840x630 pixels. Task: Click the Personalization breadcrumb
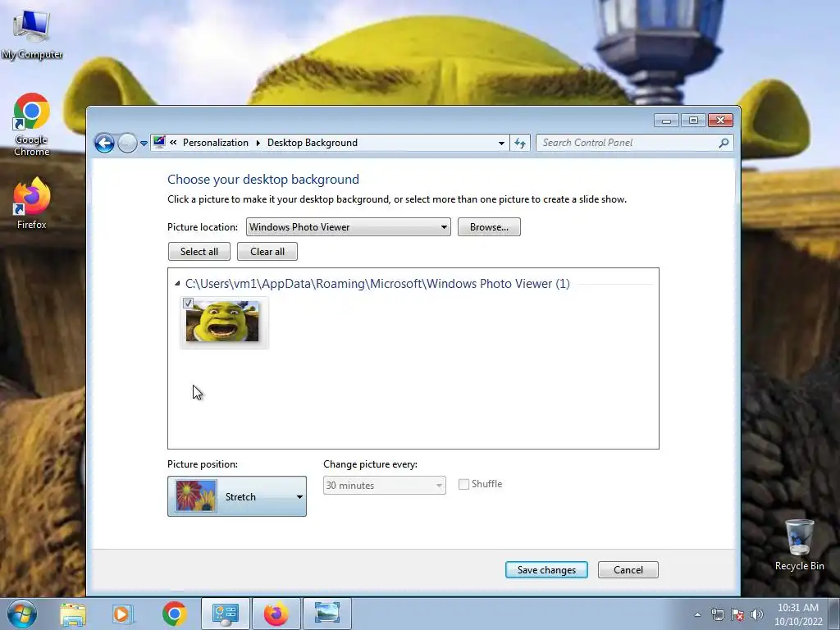click(x=216, y=143)
